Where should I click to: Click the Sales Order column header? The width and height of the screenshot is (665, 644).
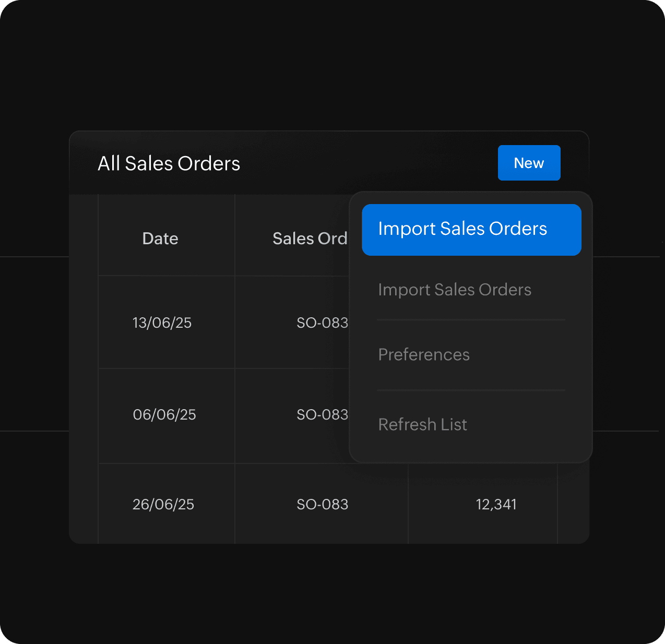pyautogui.click(x=310, y=238)
